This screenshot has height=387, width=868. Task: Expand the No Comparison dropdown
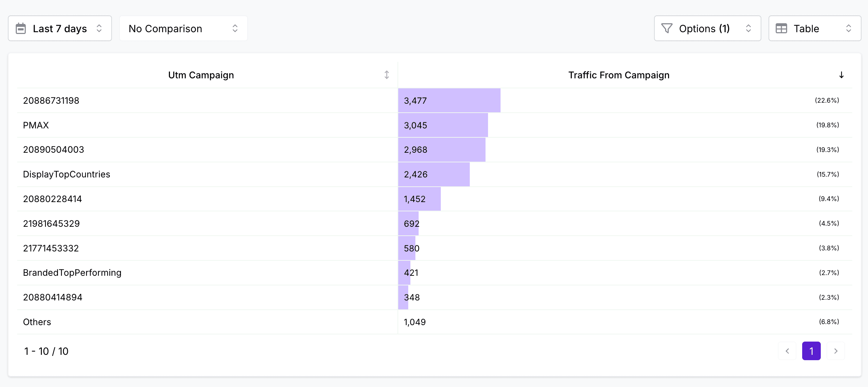(183, 28)
